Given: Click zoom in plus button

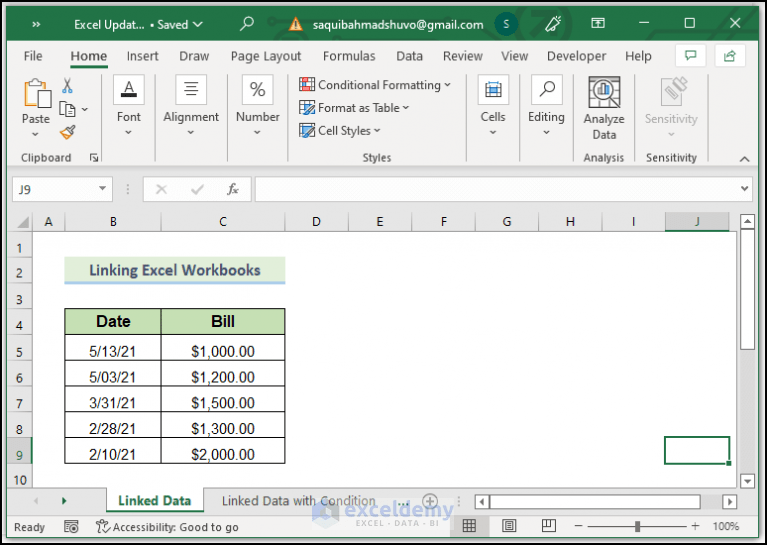Looking at the screenshot, I should tap(695, 526).
